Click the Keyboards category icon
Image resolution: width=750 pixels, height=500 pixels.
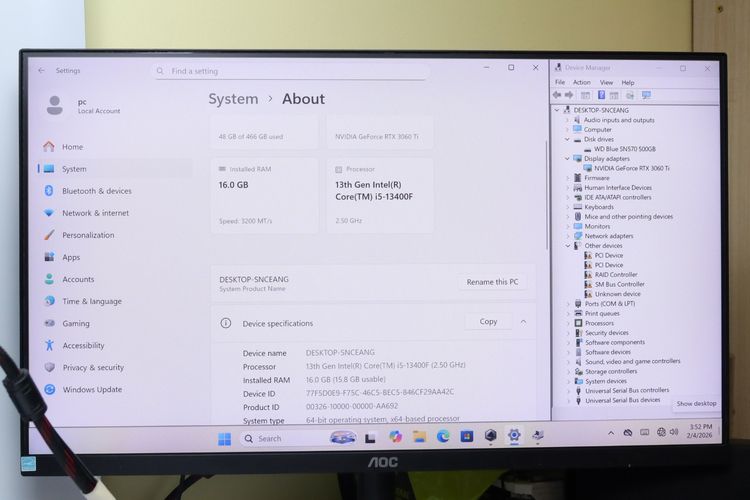578,207
